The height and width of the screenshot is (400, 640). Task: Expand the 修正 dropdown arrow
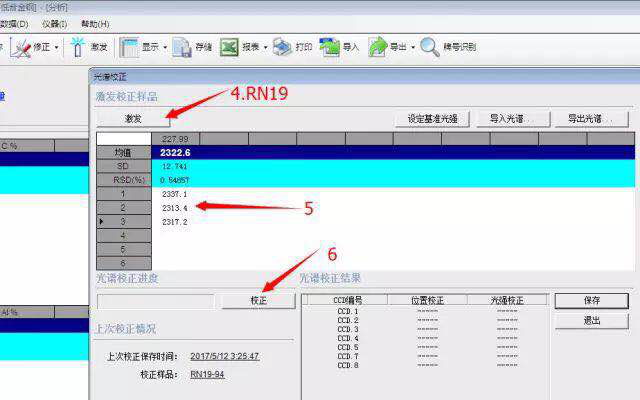tap(56, 47)
